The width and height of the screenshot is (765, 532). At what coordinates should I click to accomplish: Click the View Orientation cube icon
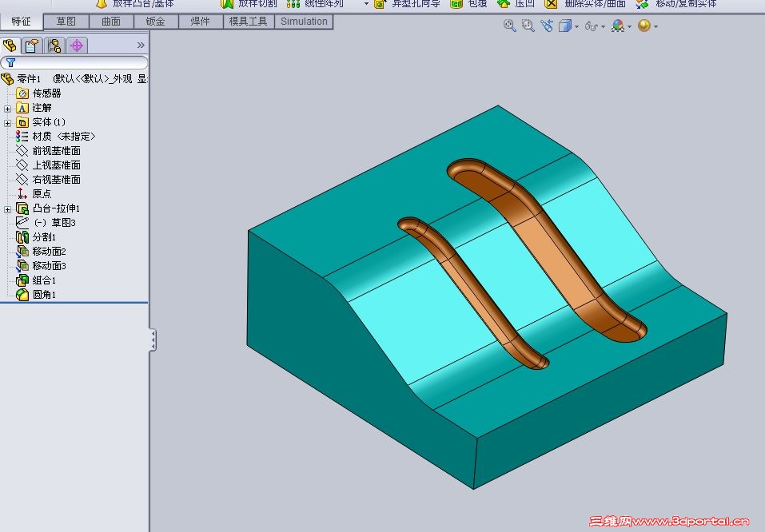564,26
